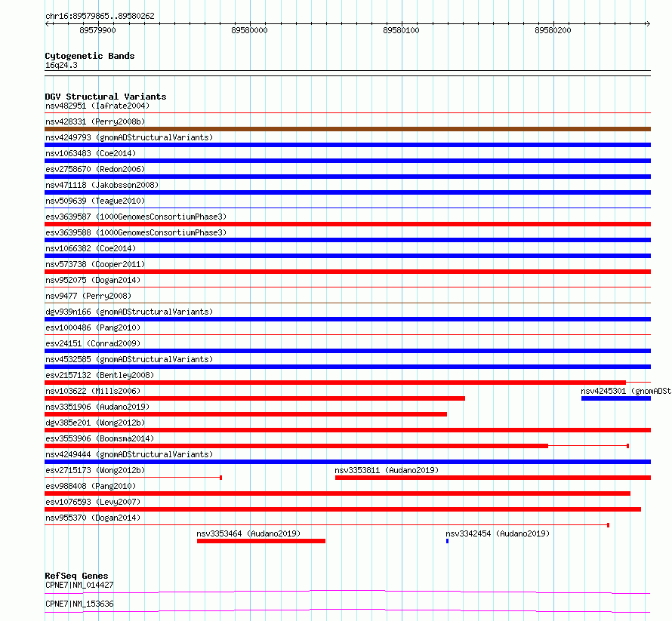This screenshot has height=621, width=672.
Task: Click nsv3353811 (Audano2019) label
Action: pyautogui.click(x=387, y=470)
